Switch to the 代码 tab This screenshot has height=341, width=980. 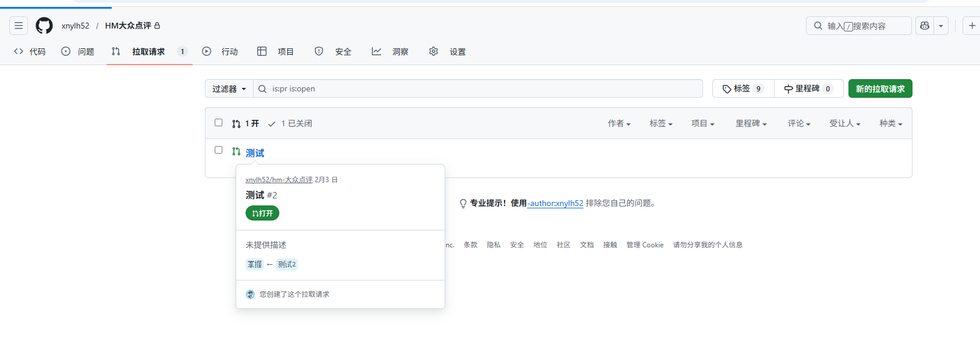tap(30, 52)
